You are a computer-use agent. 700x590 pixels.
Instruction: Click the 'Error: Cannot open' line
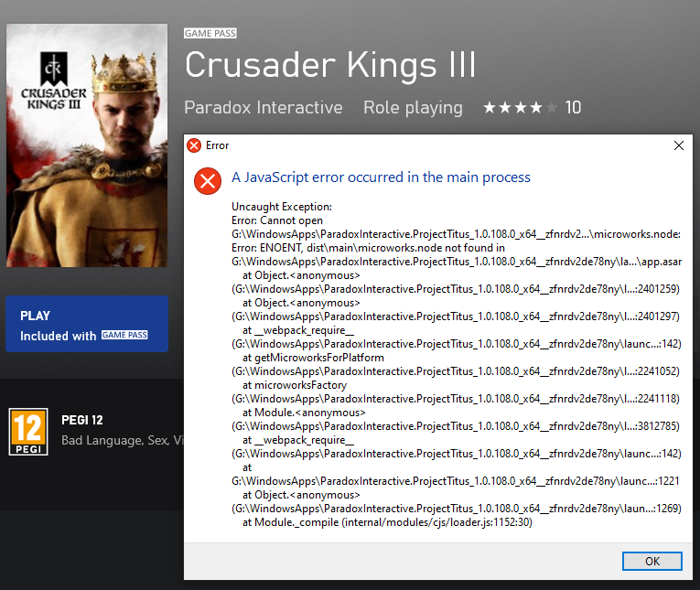276,220
